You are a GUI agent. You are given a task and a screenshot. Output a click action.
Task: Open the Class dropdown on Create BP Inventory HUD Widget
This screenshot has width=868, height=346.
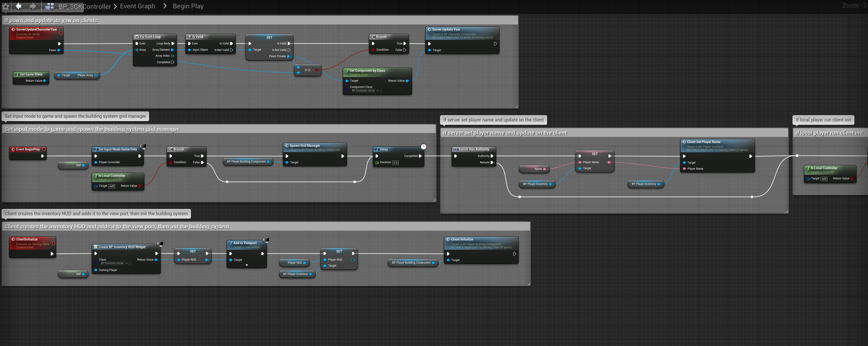coord(112,263)
